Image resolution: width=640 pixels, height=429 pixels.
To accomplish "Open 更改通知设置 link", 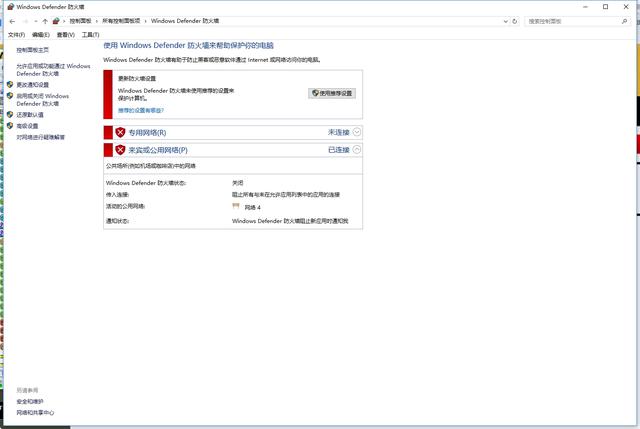I will coord(33,84).
